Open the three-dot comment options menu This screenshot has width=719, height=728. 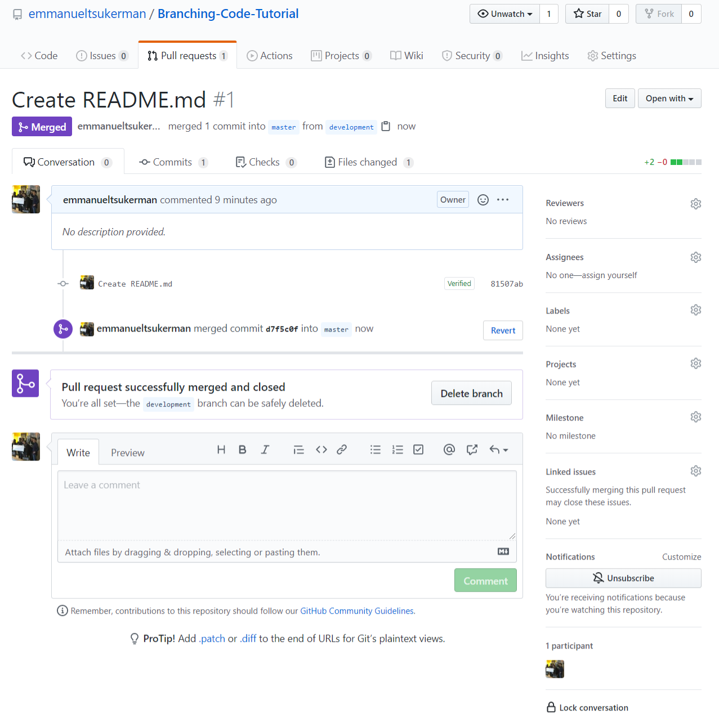pyautogui.click(x=503, y=200)
